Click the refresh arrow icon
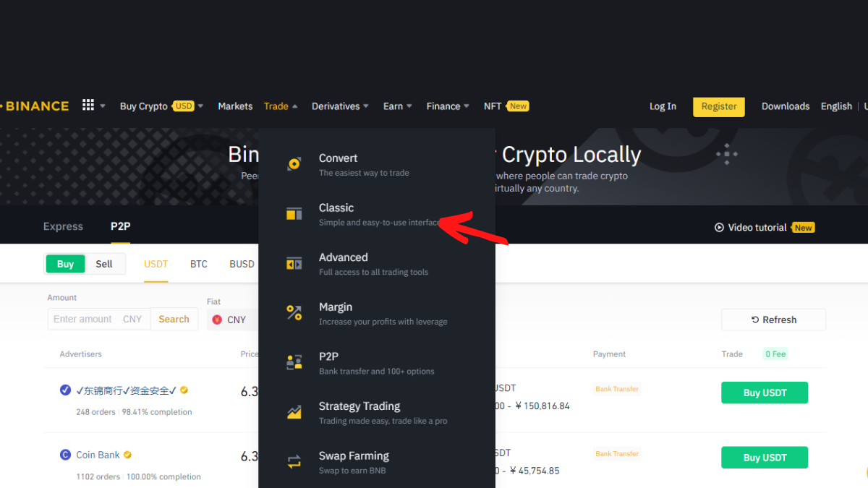Image resolution: width=868 pixels, height=488 pixels. click(756, 320)
